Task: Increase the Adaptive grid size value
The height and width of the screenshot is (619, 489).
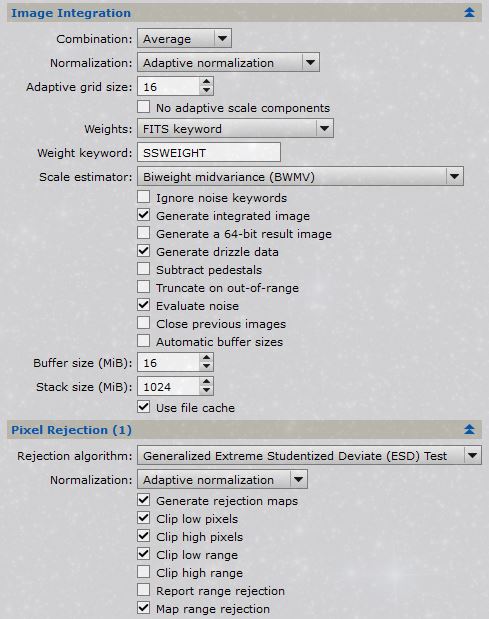Action: [x=206, y=82]
